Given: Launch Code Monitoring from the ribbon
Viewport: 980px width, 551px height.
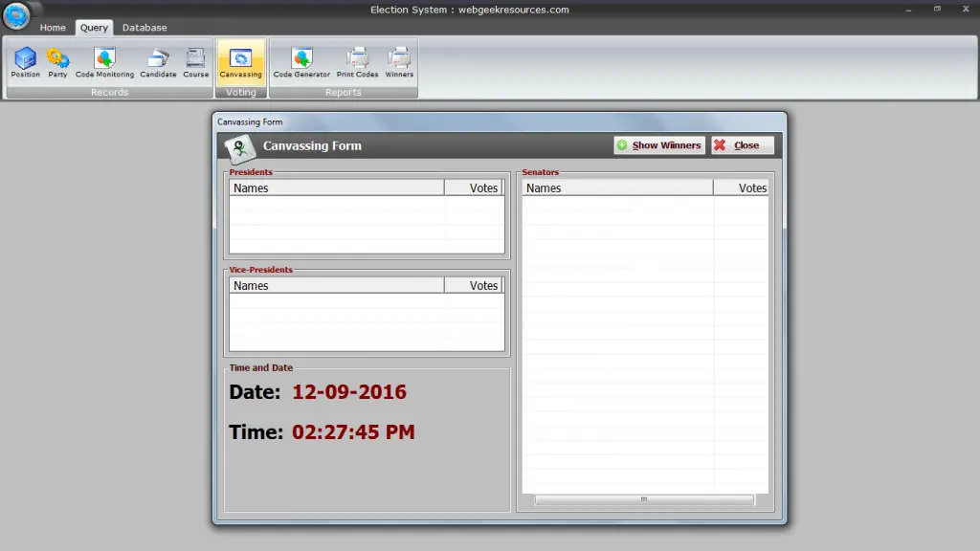Looking at the screenshot, I should [x=104, y=62].
